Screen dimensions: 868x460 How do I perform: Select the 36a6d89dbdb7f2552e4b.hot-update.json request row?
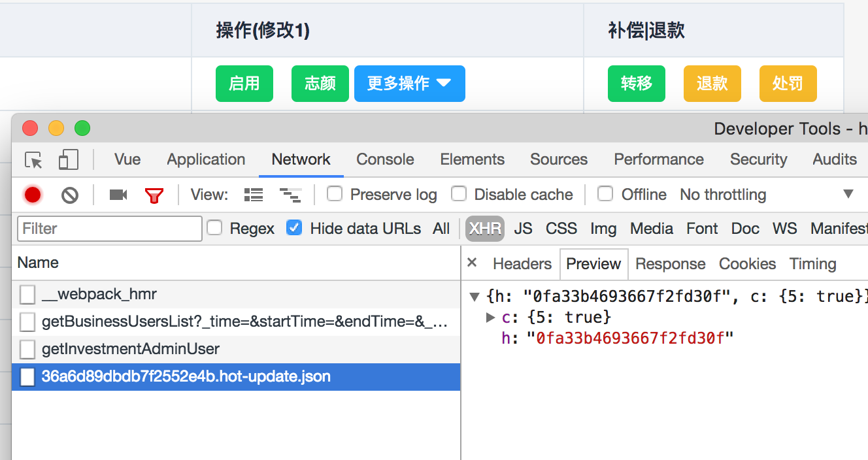point(236,377)
